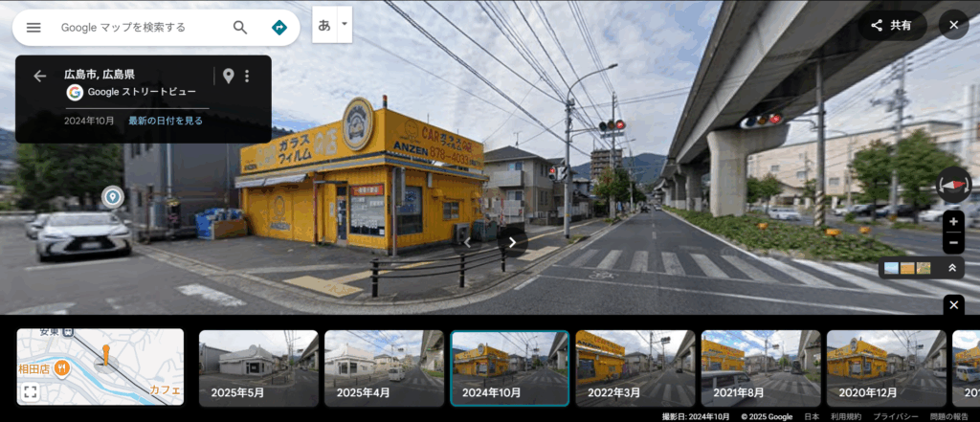Open directions via the blue arrow icon
Viewport: 980px width, 422px height.
(x=279, y=28)
